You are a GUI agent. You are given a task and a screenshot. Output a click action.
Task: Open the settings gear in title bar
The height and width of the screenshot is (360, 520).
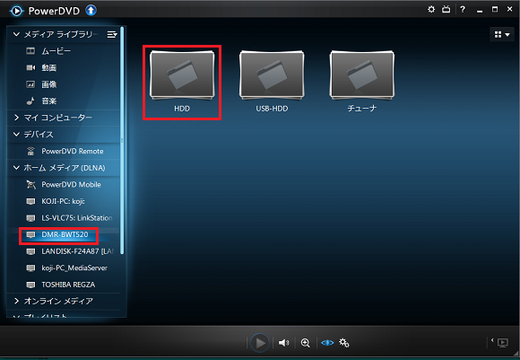coord(431,9)
